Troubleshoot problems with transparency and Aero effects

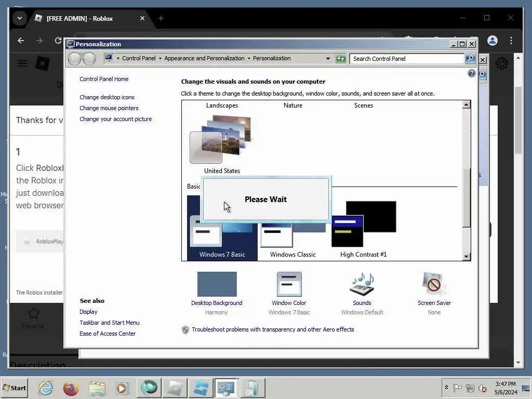(273, 329)
